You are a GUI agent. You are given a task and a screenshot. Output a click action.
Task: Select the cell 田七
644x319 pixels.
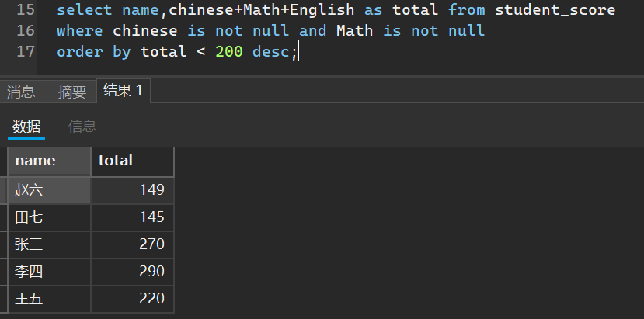tap(49, 217)
